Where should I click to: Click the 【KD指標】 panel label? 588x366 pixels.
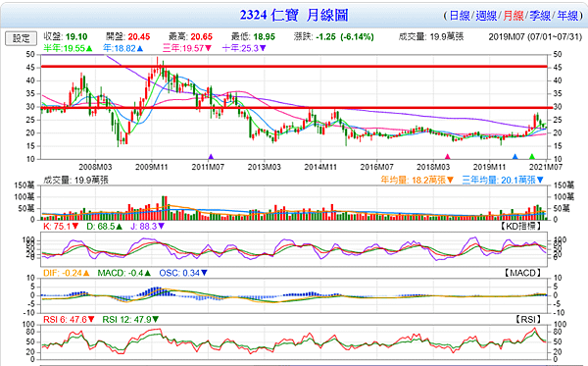520,226
